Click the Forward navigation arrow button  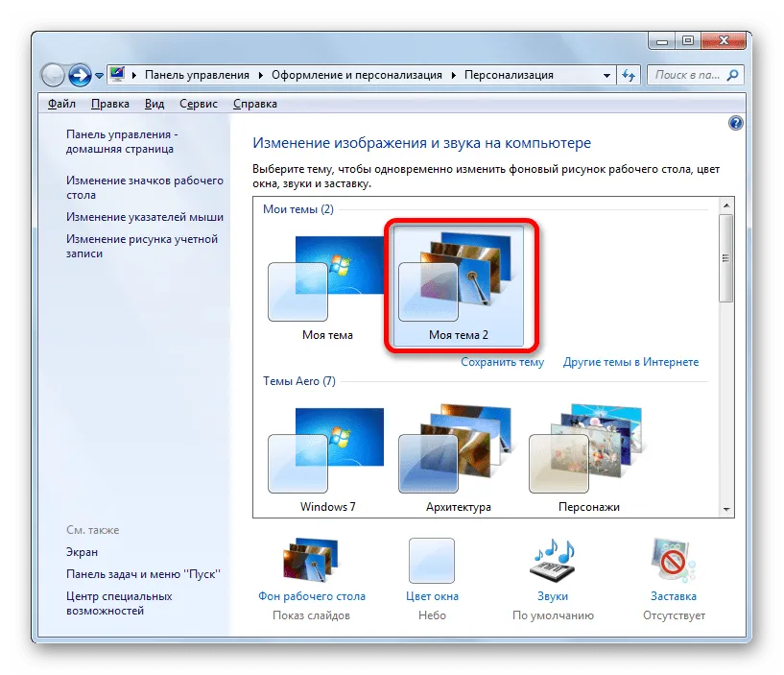[x=80, y=76]
